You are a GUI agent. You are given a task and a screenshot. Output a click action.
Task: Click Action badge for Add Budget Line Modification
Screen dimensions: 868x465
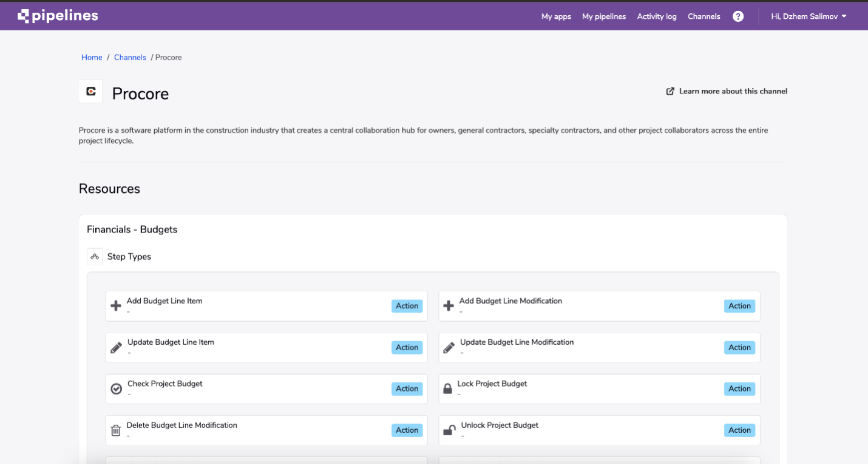pos(740,306)
